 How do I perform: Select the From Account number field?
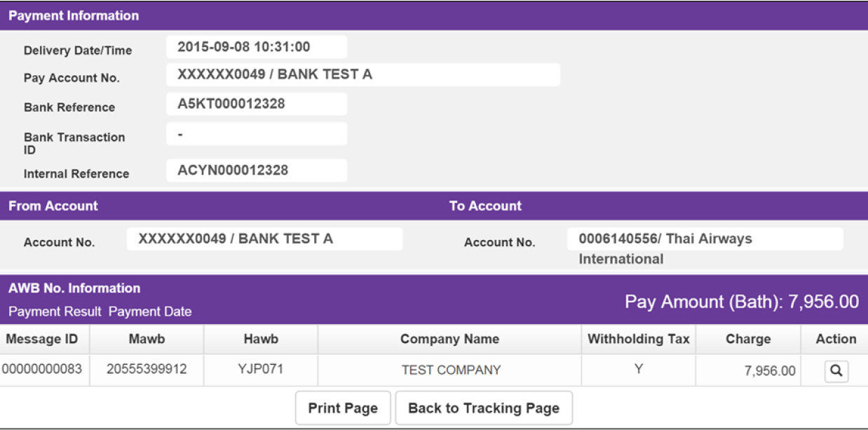pyautogui.click(x=264, y=239)
